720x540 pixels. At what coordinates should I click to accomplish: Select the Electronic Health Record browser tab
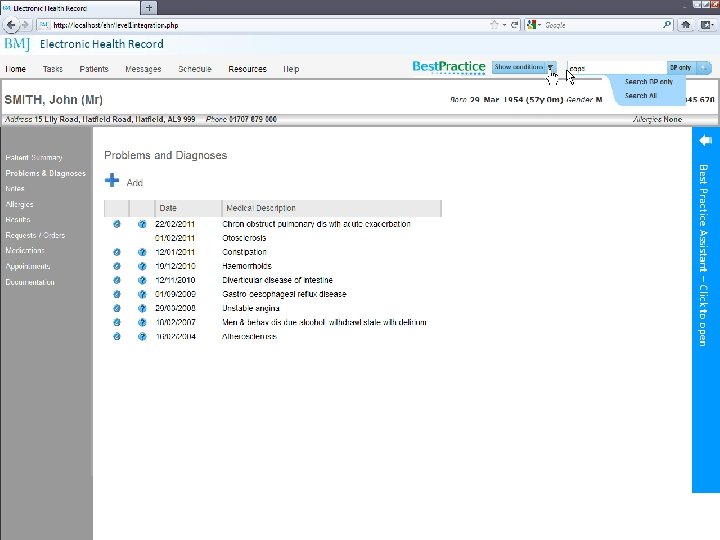click(70, 8)
